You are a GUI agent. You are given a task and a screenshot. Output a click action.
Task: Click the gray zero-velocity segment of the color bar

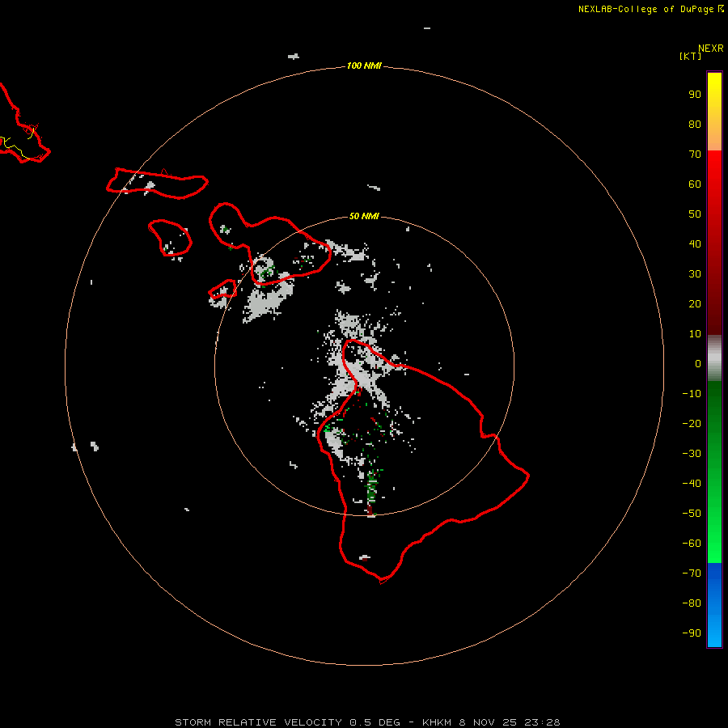tap(714, 358)
